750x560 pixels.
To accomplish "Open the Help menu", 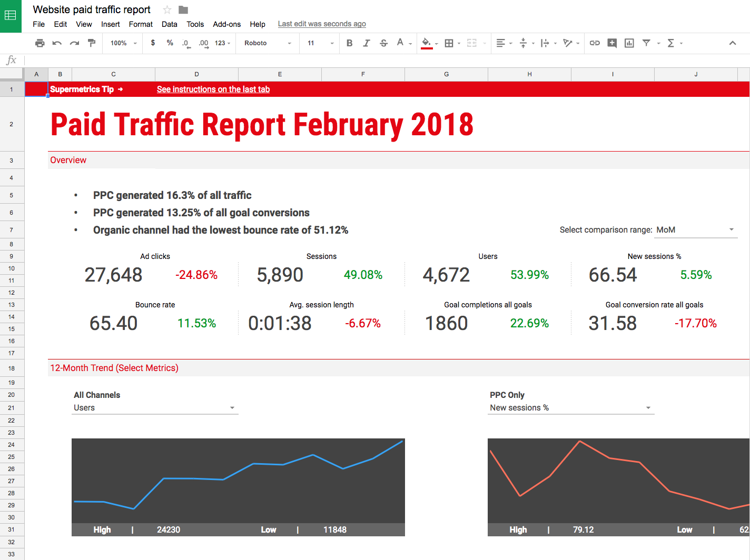I will [258, 24].
